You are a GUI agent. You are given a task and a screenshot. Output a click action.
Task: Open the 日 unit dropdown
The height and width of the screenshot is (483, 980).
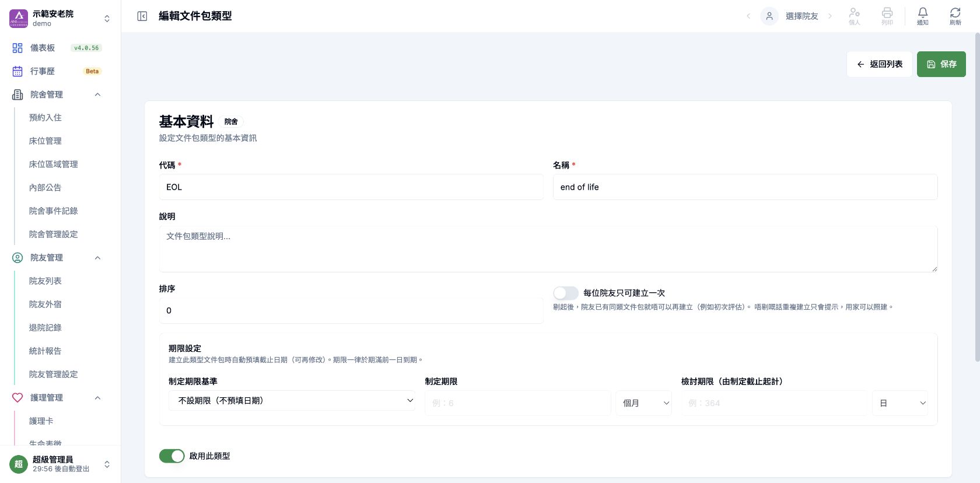coord(900,403)
